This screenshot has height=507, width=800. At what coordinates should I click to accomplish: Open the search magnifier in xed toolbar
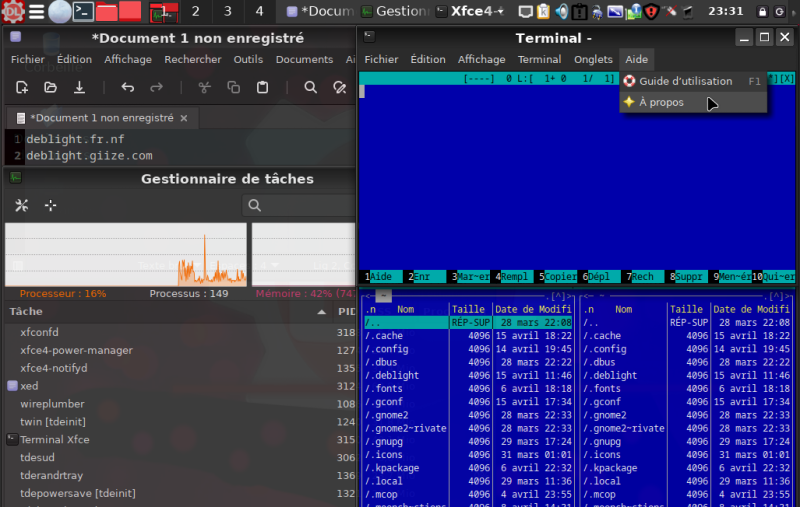(x=310, y=87)
